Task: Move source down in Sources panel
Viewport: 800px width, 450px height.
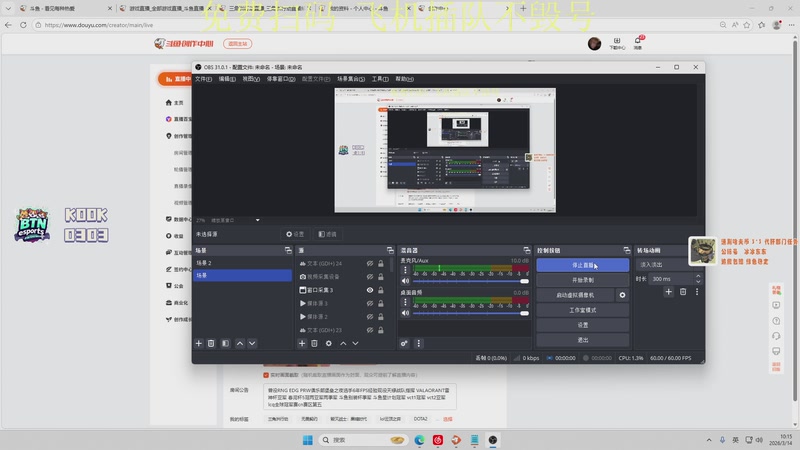Action: click(355, 343)
